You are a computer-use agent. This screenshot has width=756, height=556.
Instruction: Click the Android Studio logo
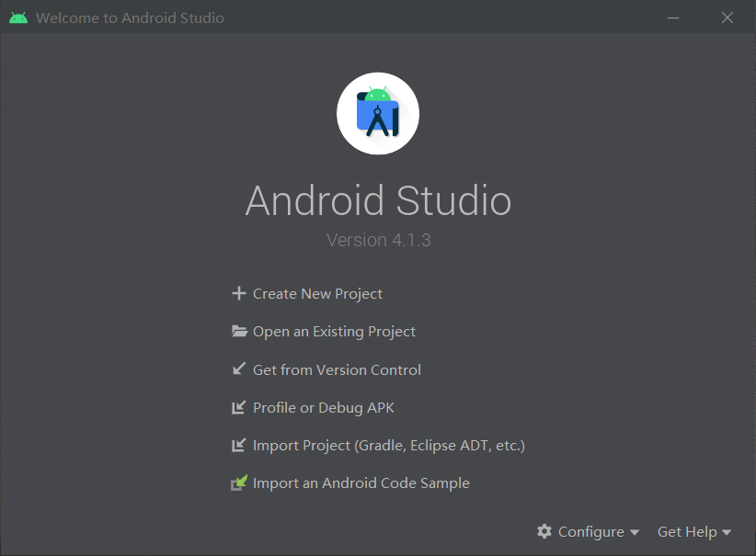(378, 113)
